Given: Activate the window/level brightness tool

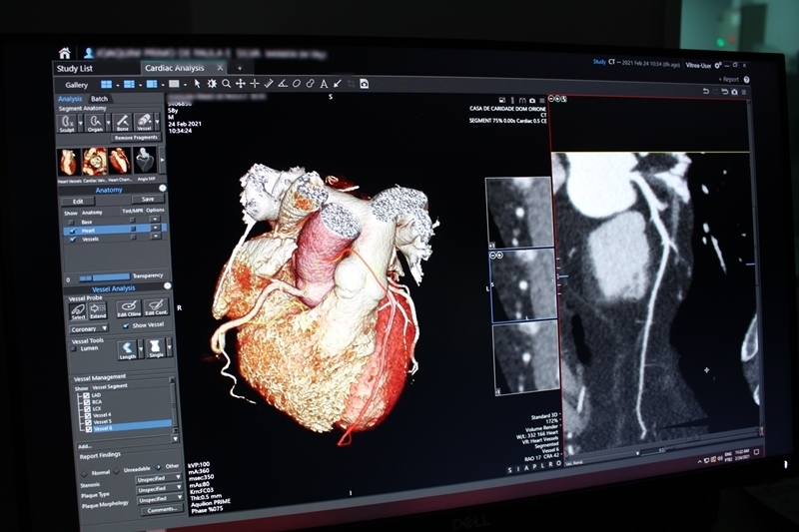Looking at the screenshot, I should 212,84.
